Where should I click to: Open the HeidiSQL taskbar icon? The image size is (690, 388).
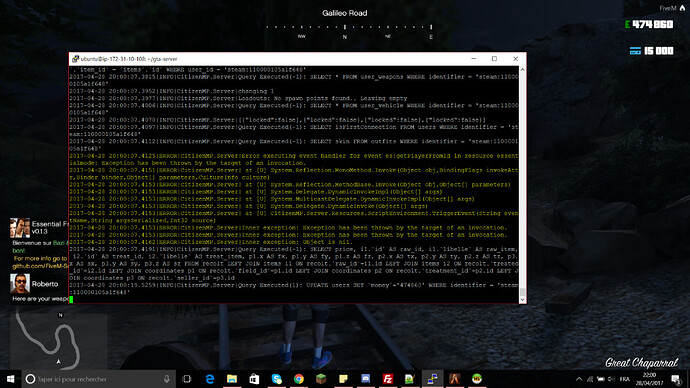coord(477,379)
